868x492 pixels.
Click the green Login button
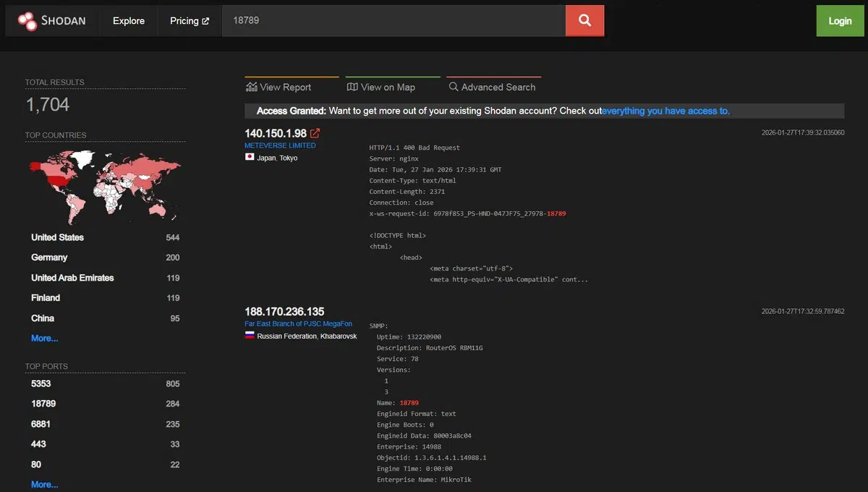pyautogui.click(x=840, y=21)
